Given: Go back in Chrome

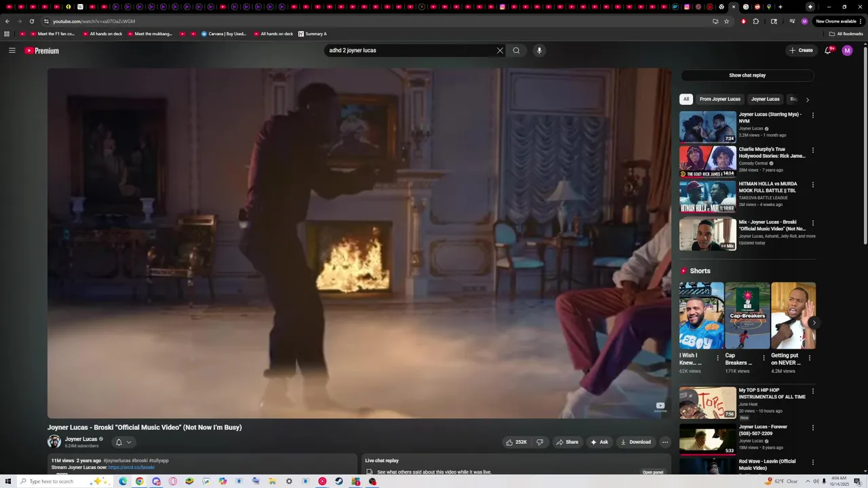Looking at the screenshot, I should coord(7,21).
